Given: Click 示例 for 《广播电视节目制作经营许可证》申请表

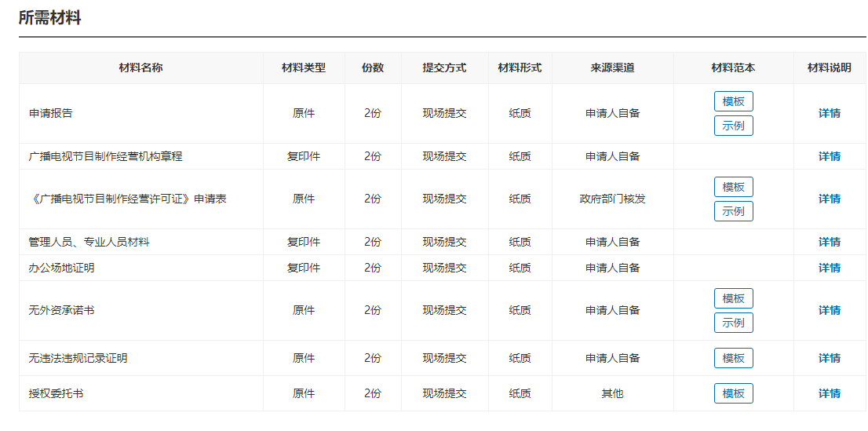Looking at the screenshot, I should [x=733, y=211].
